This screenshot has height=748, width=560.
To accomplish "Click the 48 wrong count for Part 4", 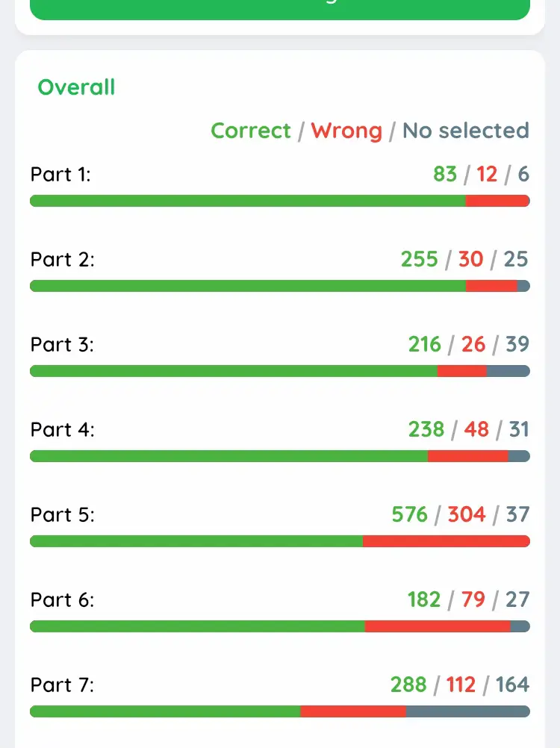I will click(x=477, y=429).
